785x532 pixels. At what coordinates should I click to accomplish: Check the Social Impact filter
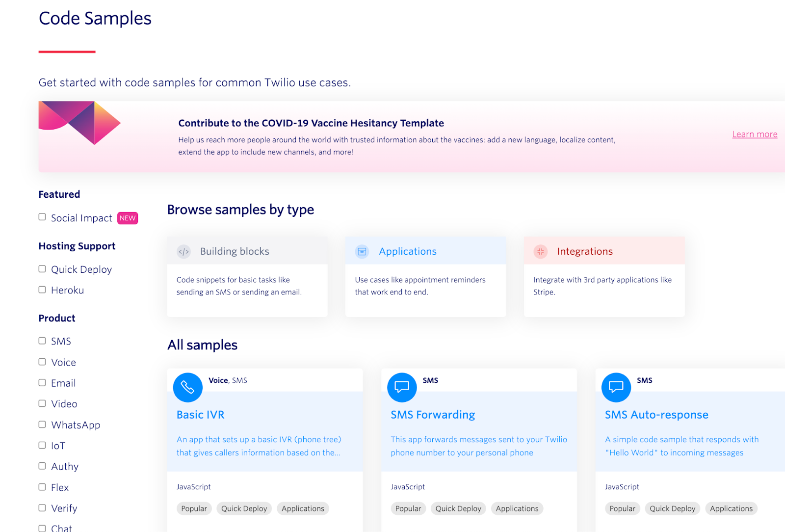42,217
